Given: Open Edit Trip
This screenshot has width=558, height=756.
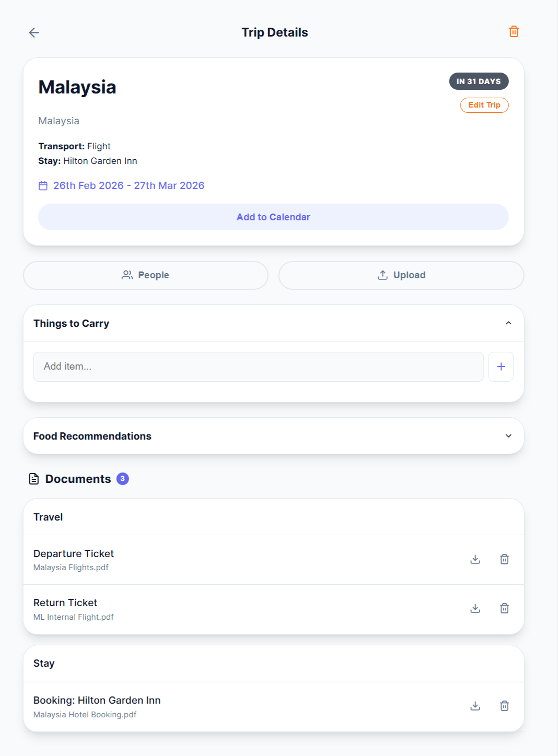Looking at the screenshot, I should tap(484, 105).
